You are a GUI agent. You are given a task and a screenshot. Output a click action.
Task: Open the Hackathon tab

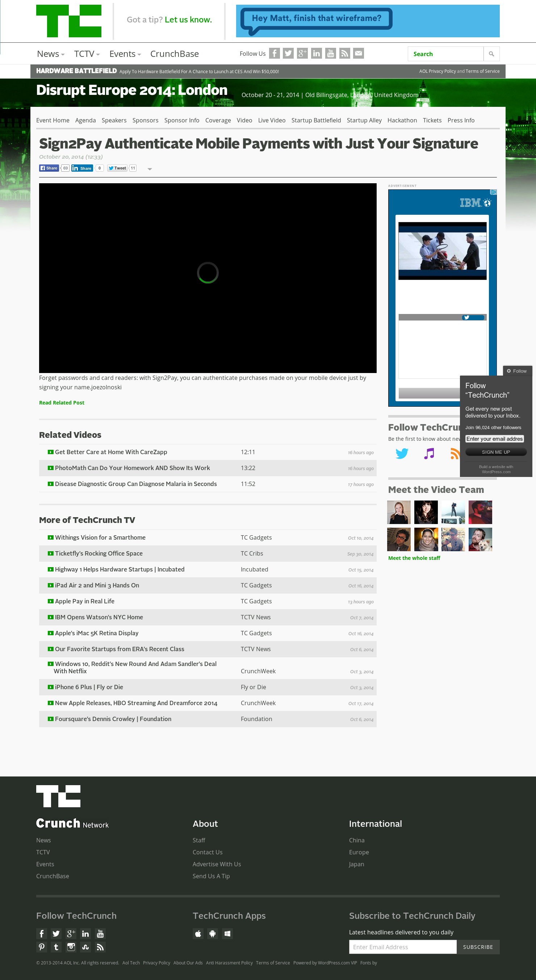(x=402, y=120)
